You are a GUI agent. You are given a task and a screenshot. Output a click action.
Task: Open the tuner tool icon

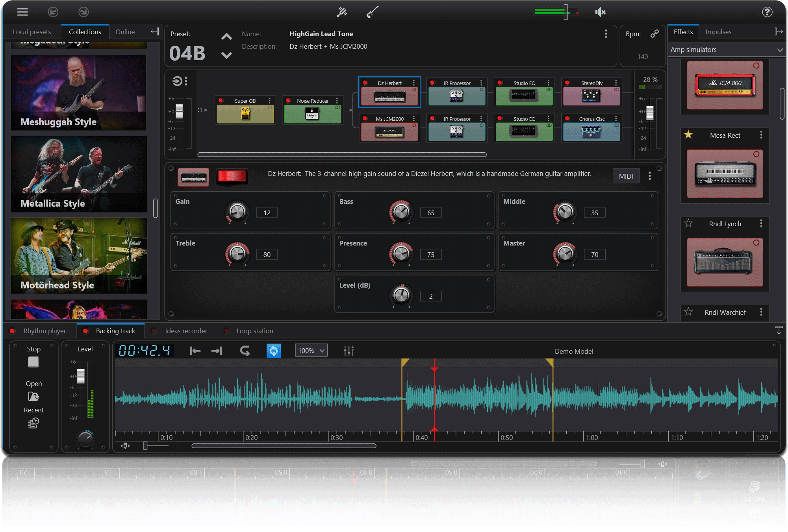tap(342, 12)
